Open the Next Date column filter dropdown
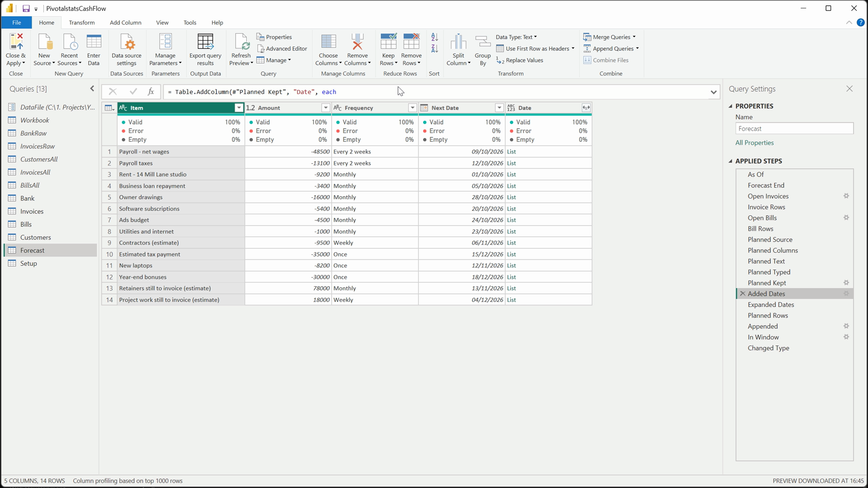The width and height of the screenshot is (868, 488). [x=499, y=108]
